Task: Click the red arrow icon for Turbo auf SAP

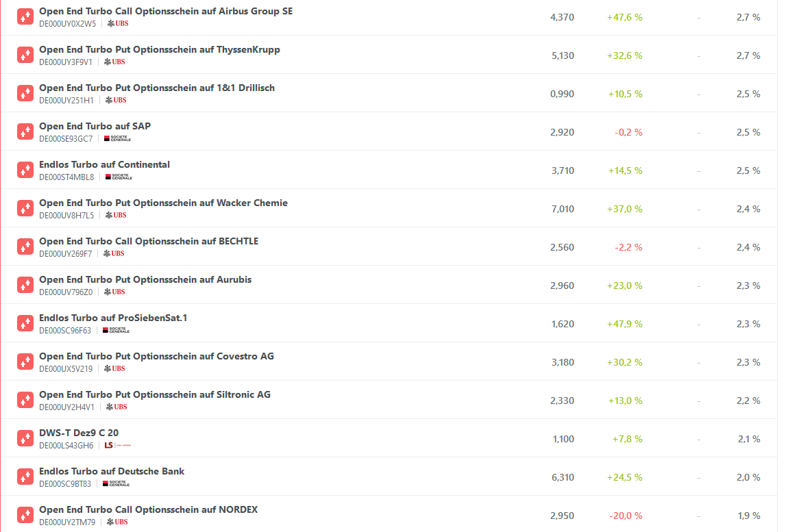Action: coord(25,132)
